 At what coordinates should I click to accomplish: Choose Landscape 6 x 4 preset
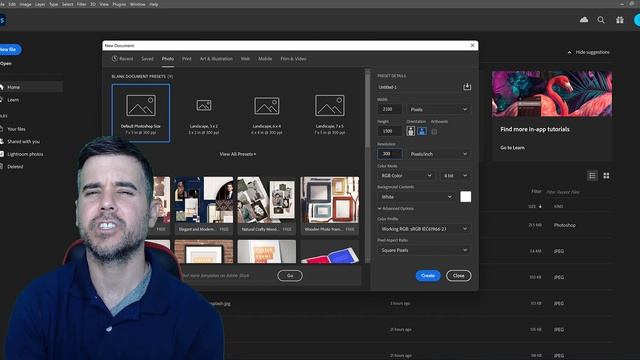coord(267,113)
